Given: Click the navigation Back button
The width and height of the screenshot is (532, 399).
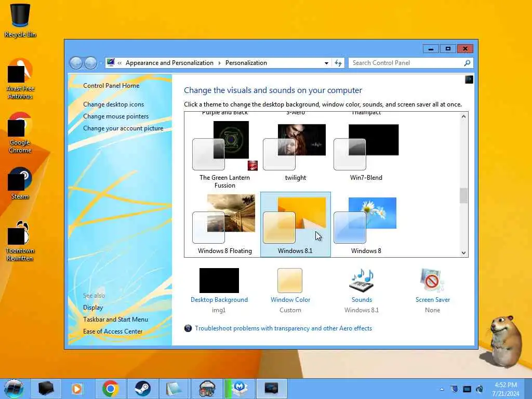Looking at the screenshot, I should pyautogui.click(x=76, y=63).
